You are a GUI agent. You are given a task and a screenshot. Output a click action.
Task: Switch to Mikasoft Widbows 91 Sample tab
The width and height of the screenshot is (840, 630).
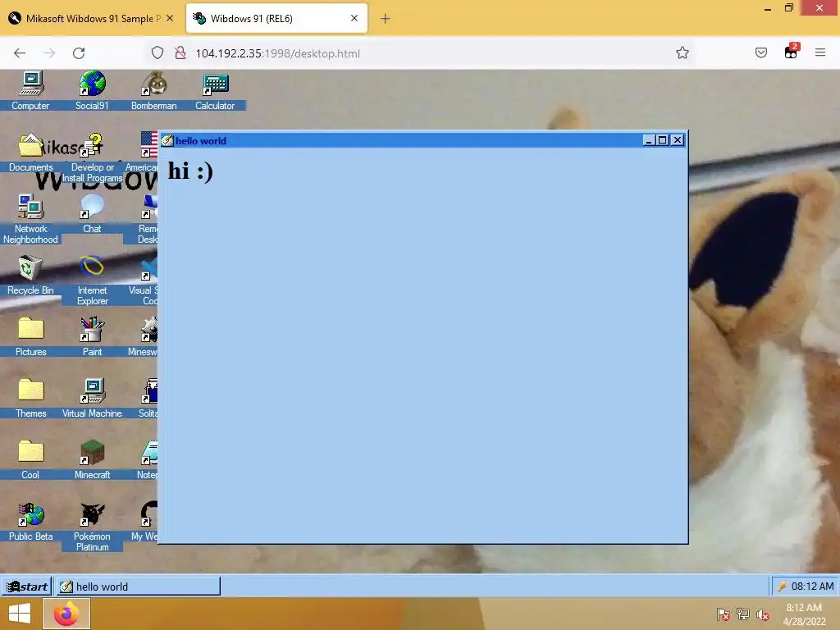click(93, 18)
